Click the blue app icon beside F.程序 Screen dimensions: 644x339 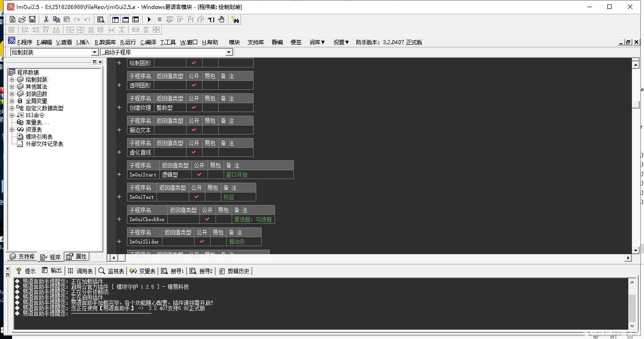click(12, 41)
